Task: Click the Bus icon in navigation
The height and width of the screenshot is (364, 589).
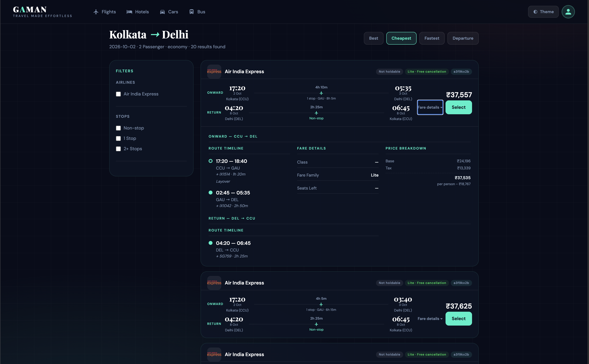Action: pos(192,12)
